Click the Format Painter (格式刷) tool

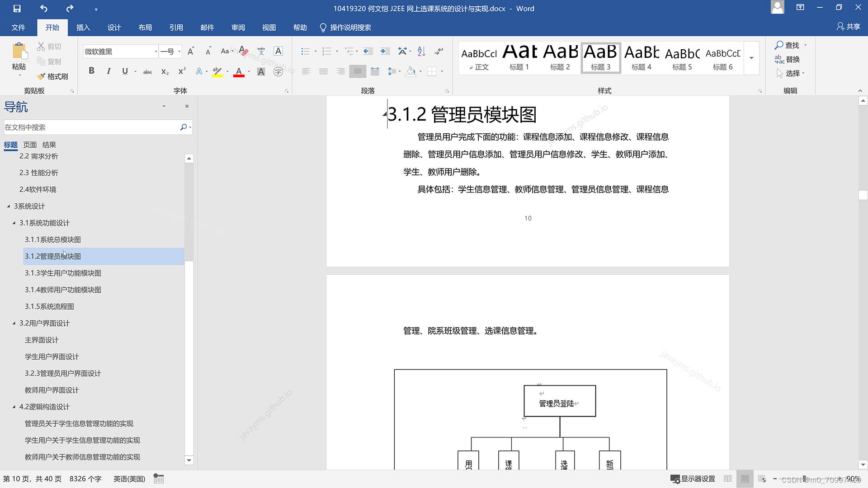pyautogui.click(x=53, y=76)
